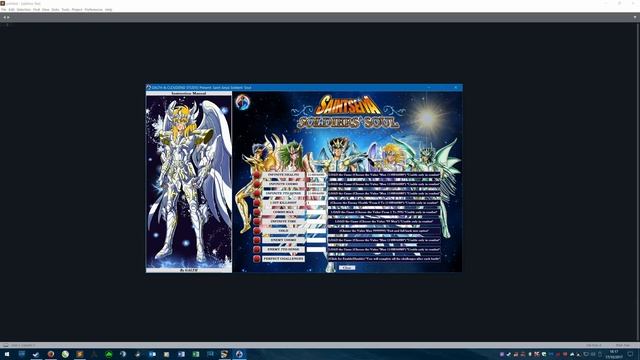The height and width of the screenshot is (360, 640).
Task: Click the taskbar clock
Action: (x=614, y=354)
